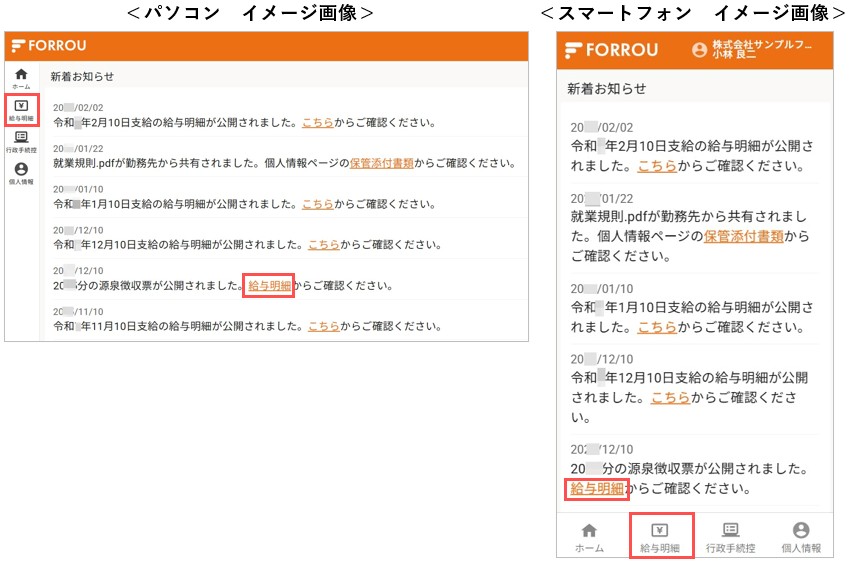Open こちら link in PC 1月10日 notice
This screenshot has width=858, height=567.
318,204
